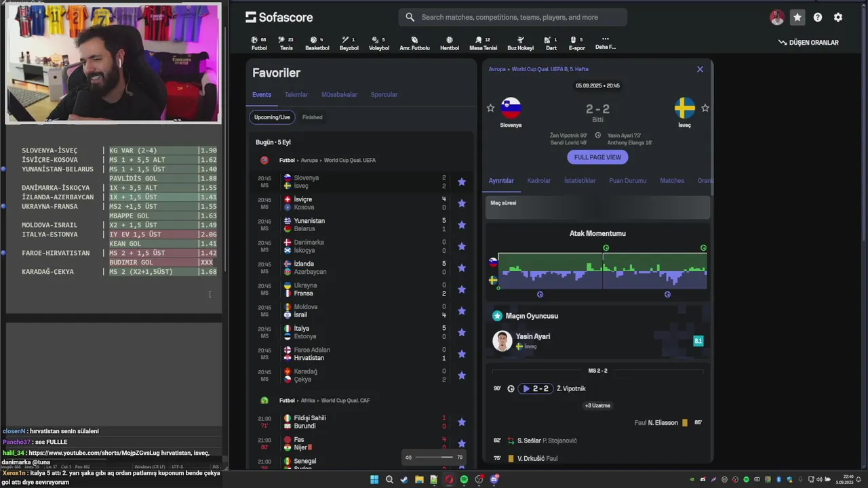Adjust the volume slider near 70
This screenshot has height=488, width=868.
point(434,457)
